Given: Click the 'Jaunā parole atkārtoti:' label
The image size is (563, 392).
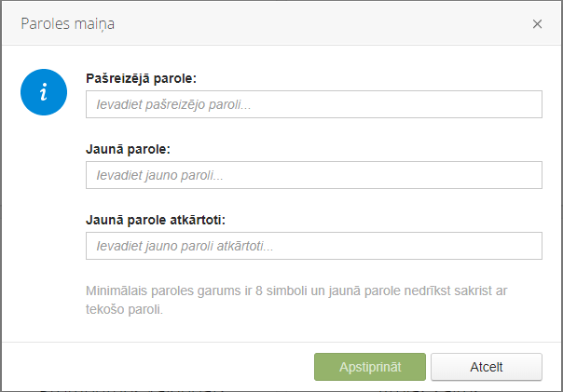Looking at the screenshot, I should tap(156, 220).
